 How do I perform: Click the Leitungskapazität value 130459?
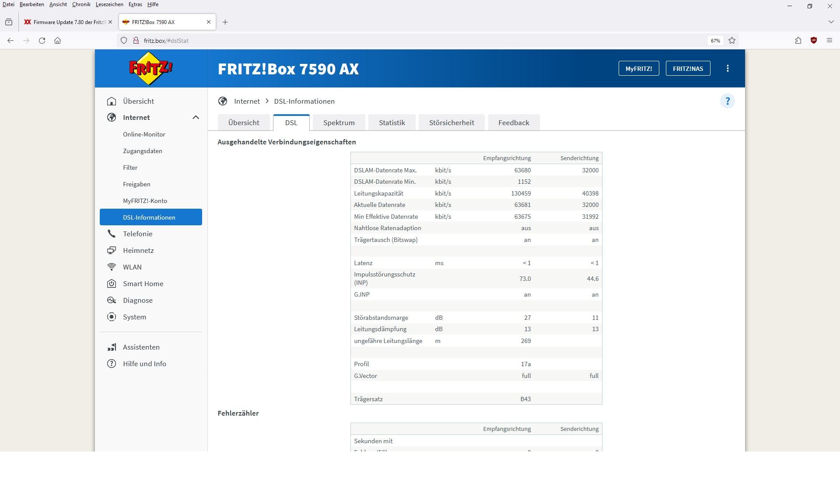(x=521, y=193)
